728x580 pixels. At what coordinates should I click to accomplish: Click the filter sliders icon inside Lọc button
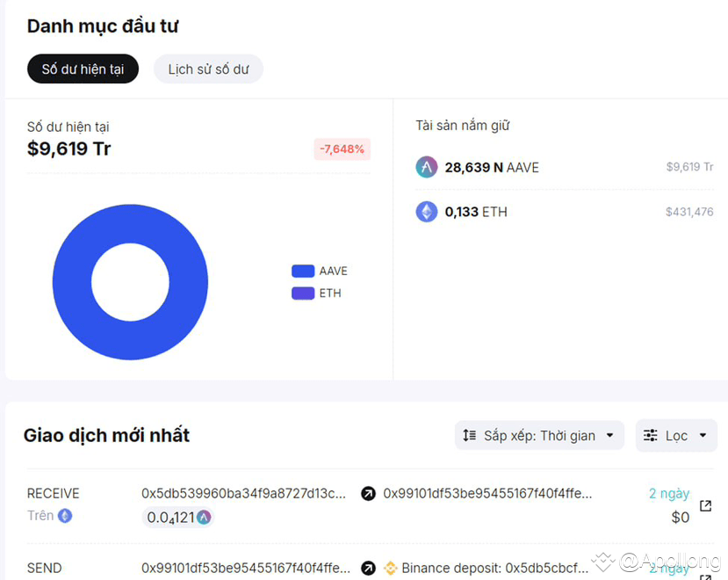click(651, 435)
